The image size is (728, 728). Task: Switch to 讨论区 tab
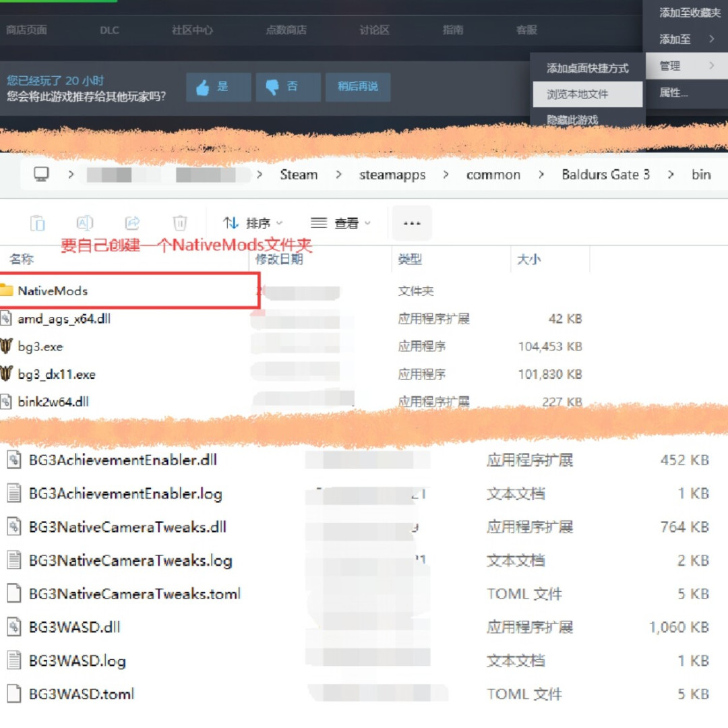374,30
